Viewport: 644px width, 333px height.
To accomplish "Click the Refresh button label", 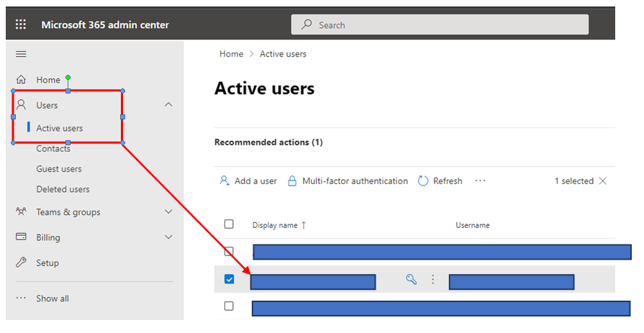I will [448, 181].
